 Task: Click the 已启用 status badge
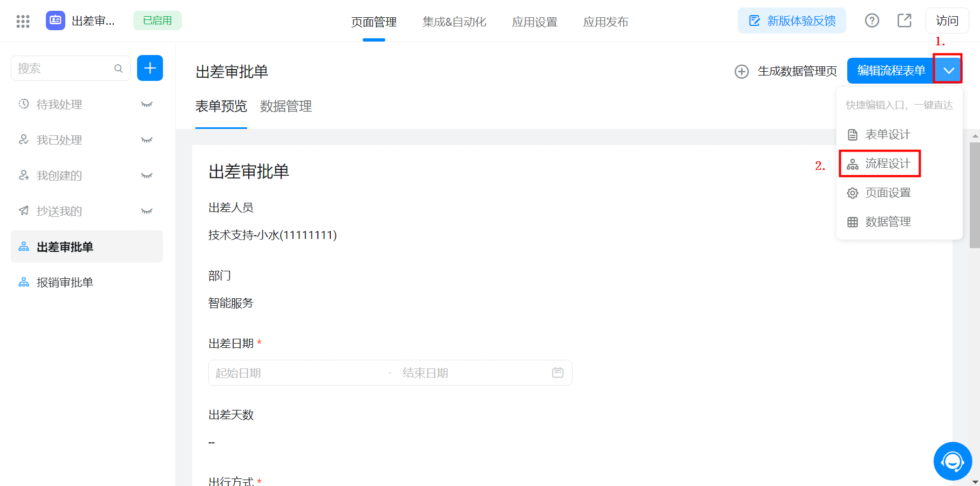(x=158, y=20)
